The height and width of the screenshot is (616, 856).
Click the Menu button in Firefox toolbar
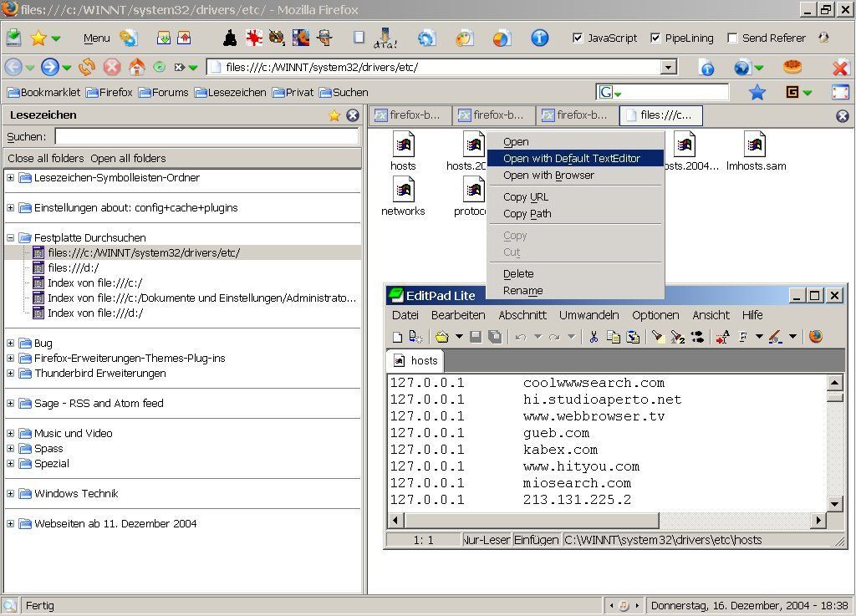(x=97, y=38)
